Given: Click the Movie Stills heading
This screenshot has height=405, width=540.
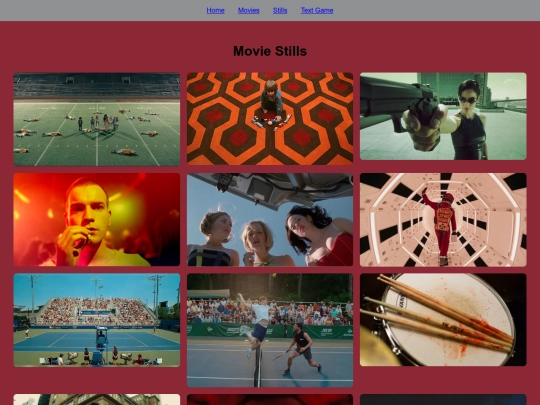Looking at the screenshot, I should [x=270, y=51].
